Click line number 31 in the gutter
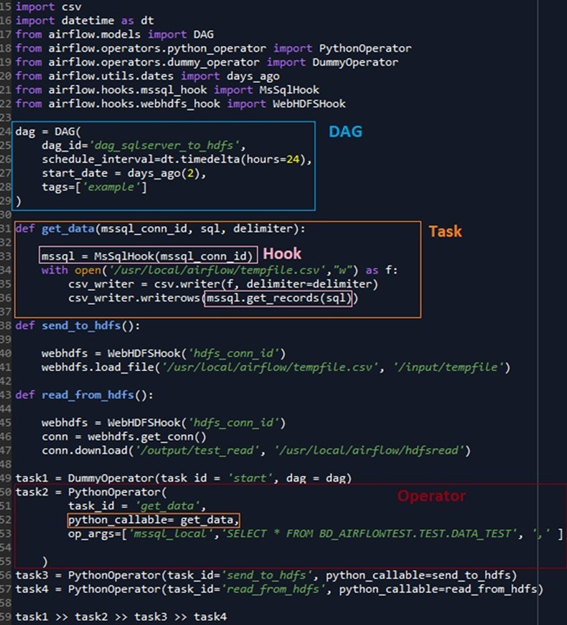Viewport: 567px width, 625px height. [6, 229]
